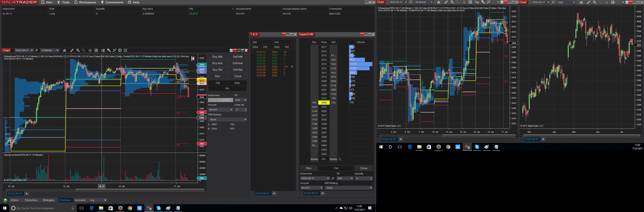Toggle crosshair in 60 Minute chart toolbar

464,2
